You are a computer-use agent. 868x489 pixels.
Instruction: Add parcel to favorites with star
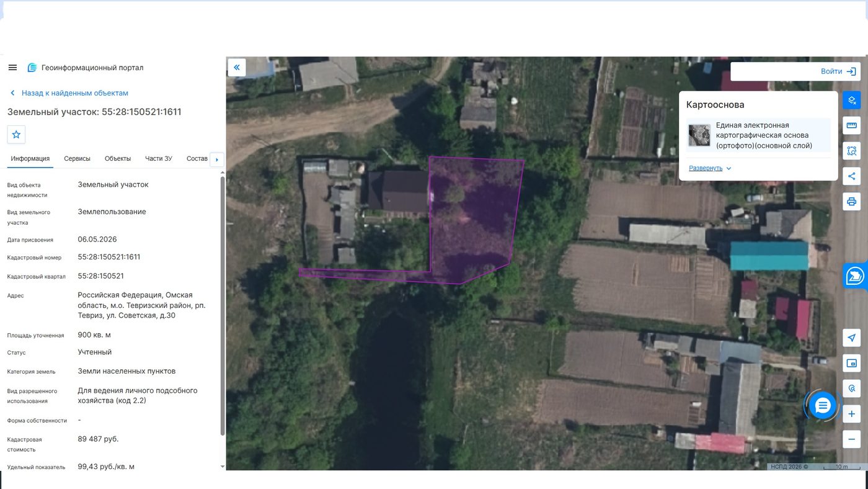click(16, 135)
